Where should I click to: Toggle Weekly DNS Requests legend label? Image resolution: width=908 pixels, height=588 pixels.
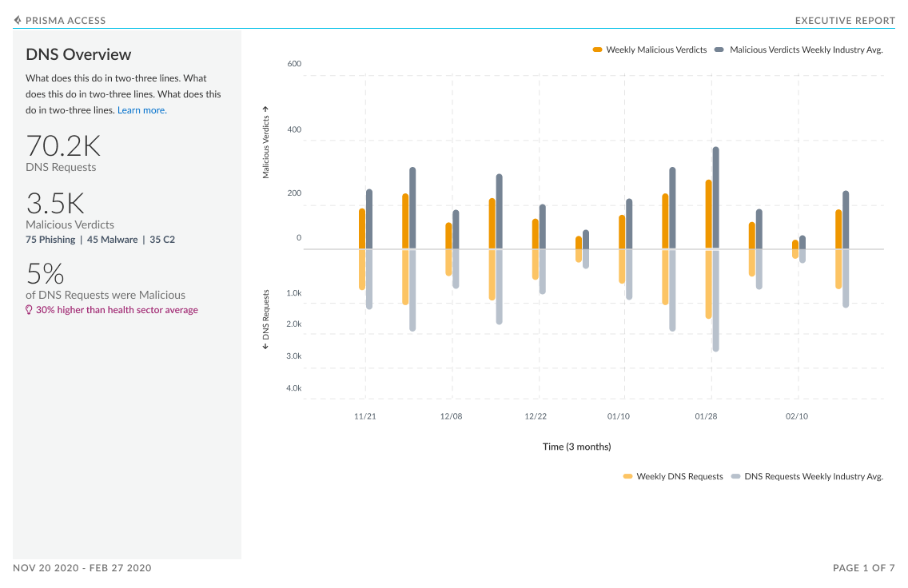pyautogui.click(x=680, y=476)
